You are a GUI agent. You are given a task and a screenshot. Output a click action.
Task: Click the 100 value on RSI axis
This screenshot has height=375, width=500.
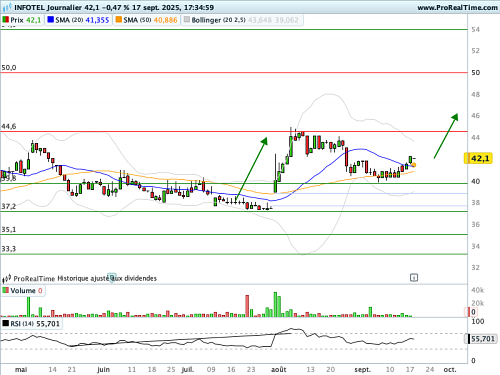click(478, 321)
